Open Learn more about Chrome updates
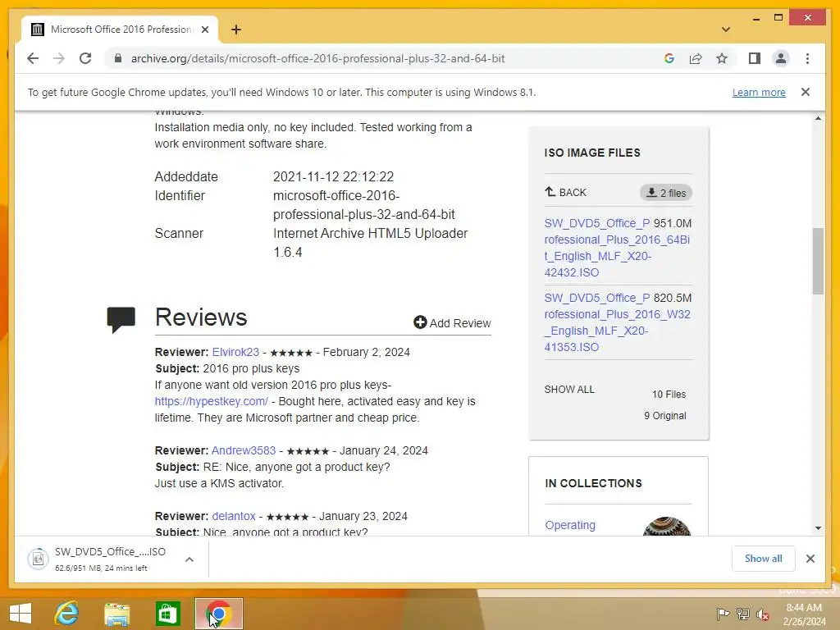The width and height of the screenshot is (840, 630). (x=759, y=92)
